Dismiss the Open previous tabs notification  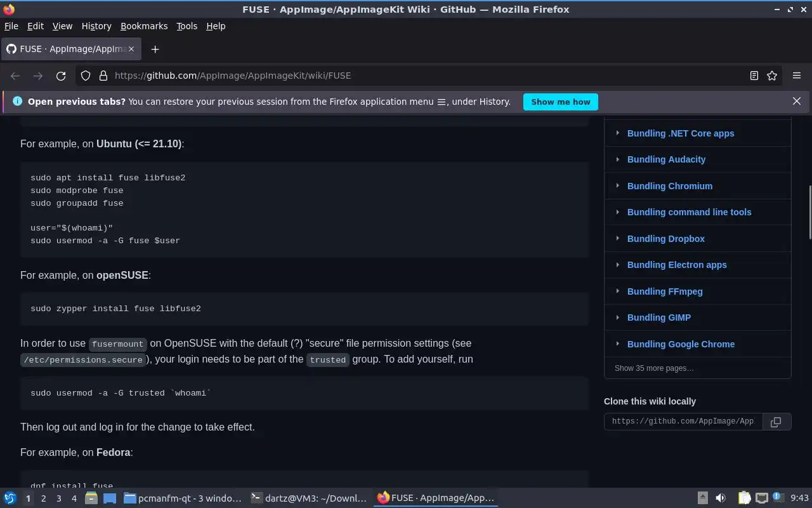(797, 102)
